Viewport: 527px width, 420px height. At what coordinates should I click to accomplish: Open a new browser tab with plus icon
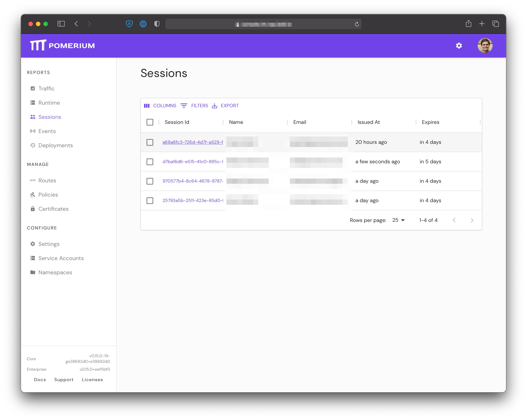482,24
